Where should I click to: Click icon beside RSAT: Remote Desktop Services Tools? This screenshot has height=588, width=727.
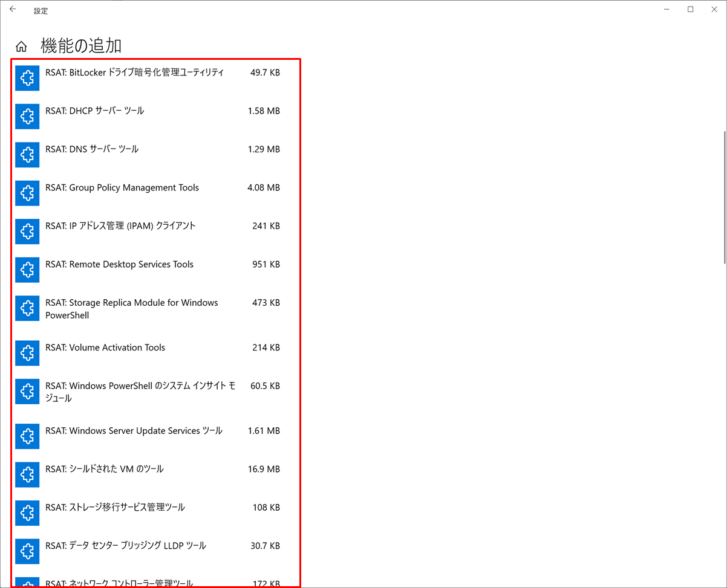(27, 270)
